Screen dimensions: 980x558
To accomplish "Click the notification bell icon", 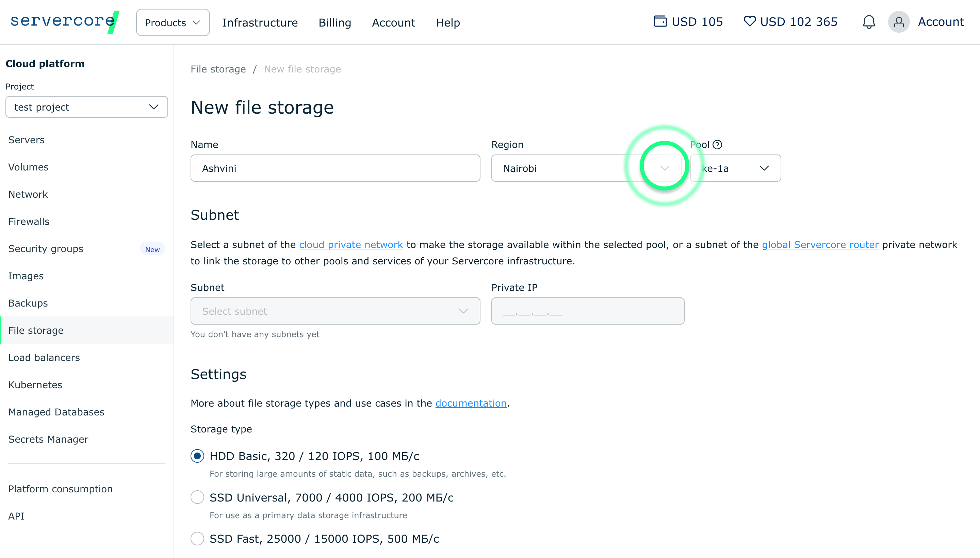I will pyautogui.click(x=868, y=22).
